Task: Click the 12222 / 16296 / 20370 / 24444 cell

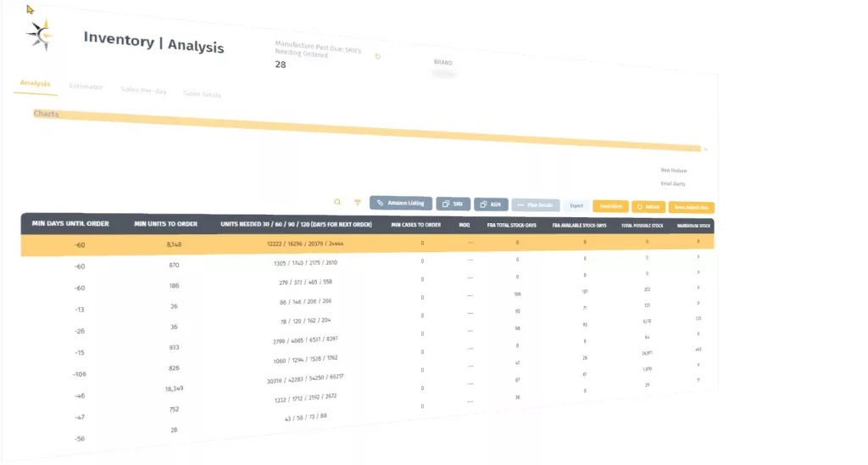Action: tap(305, 244)
